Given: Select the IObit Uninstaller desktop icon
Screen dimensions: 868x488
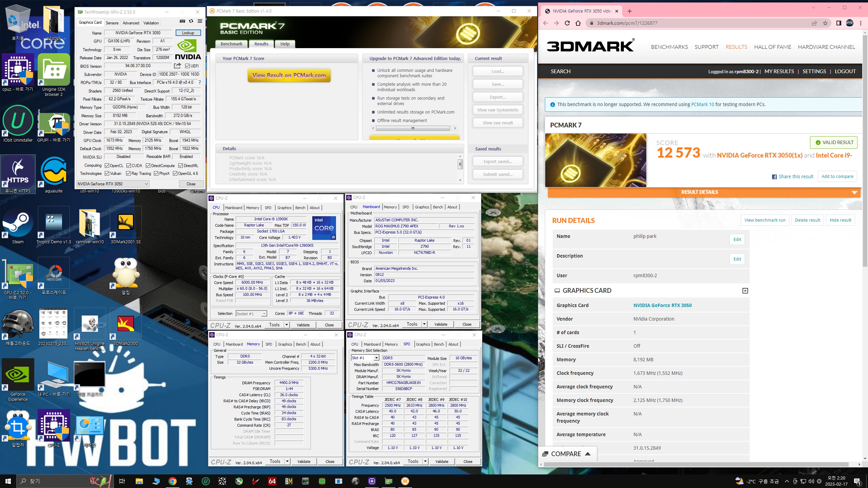Looking at the screenshot, I should pyautogui.click(x=18, y=124).
